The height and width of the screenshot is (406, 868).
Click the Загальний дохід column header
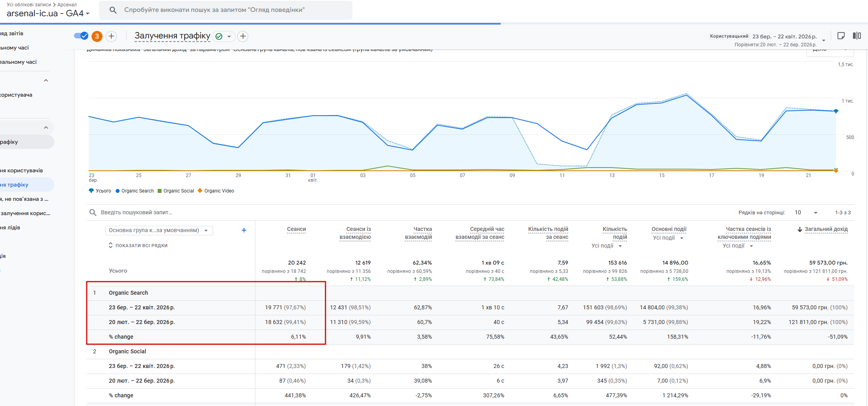[826, 229]
